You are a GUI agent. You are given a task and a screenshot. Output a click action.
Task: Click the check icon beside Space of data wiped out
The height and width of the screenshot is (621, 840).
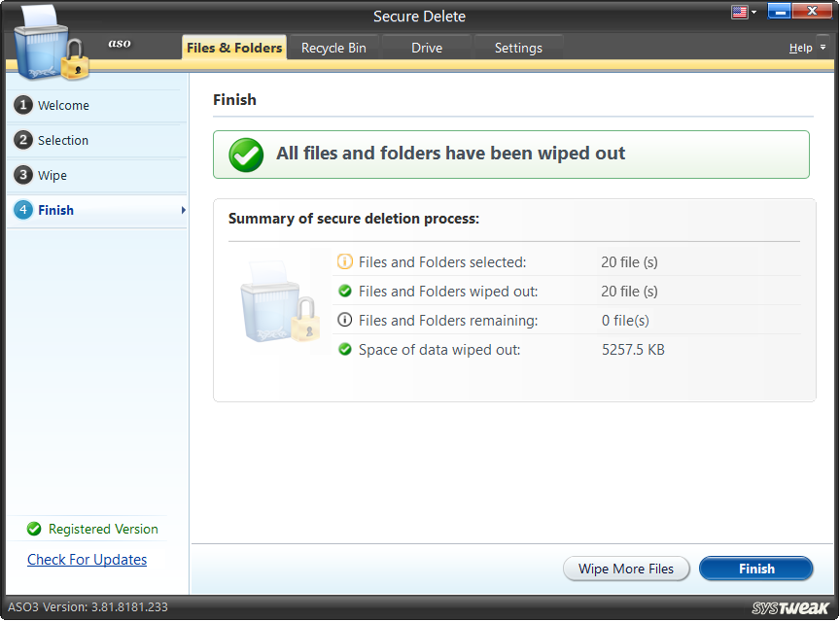[345, 349]
